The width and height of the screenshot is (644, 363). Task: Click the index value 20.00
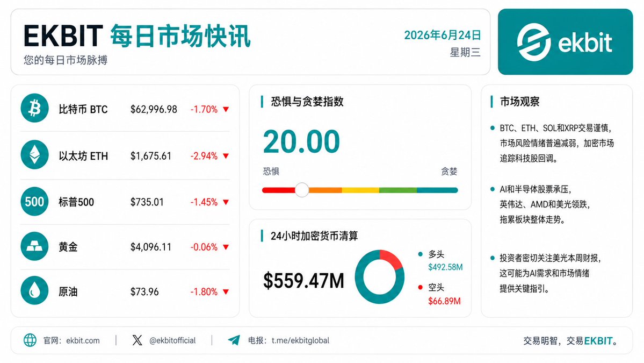[x=301, y=141]
